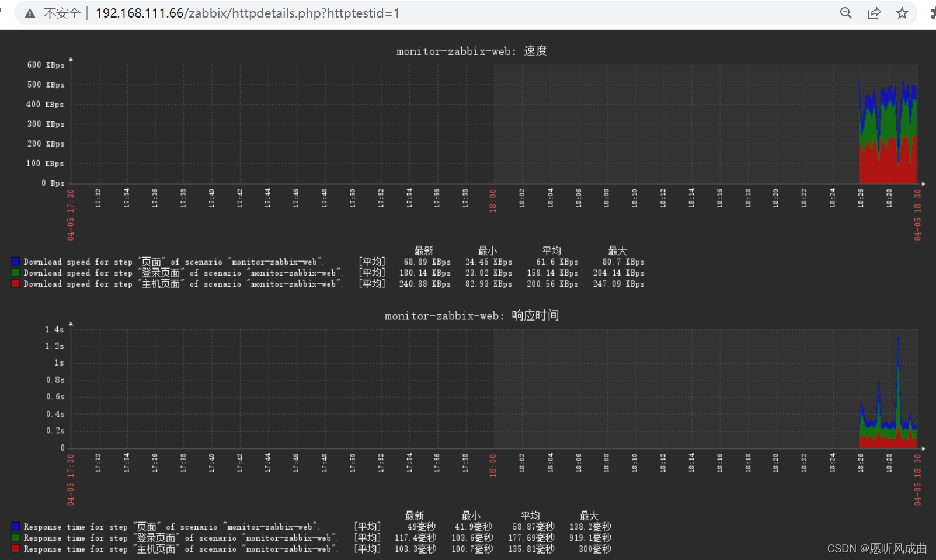936x560 pixels.
Task: Click the 100 KBps axis label
Action: click(x=46, y=164)
